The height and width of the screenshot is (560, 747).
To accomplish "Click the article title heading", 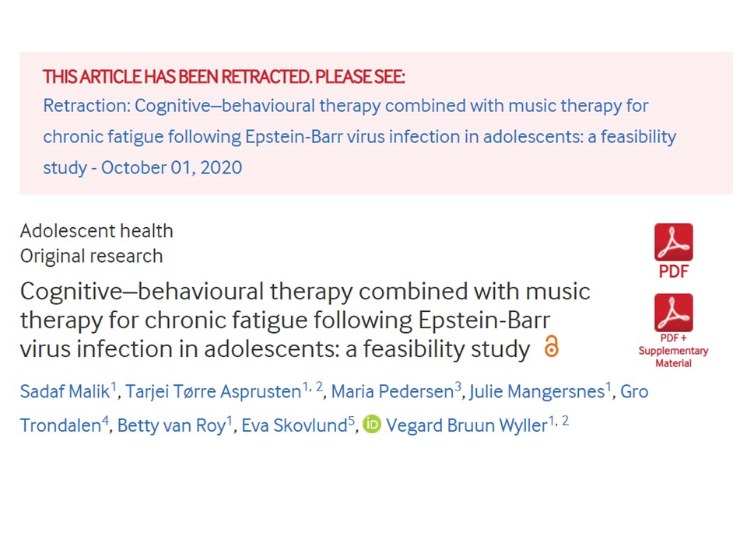I will (304, 320).
